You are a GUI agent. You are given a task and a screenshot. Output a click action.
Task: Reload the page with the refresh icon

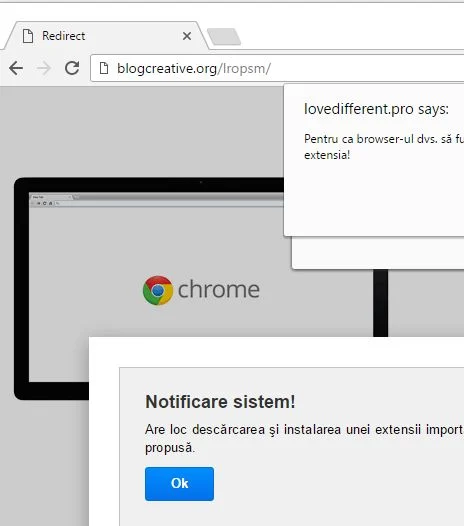click(x=72, y=68)
